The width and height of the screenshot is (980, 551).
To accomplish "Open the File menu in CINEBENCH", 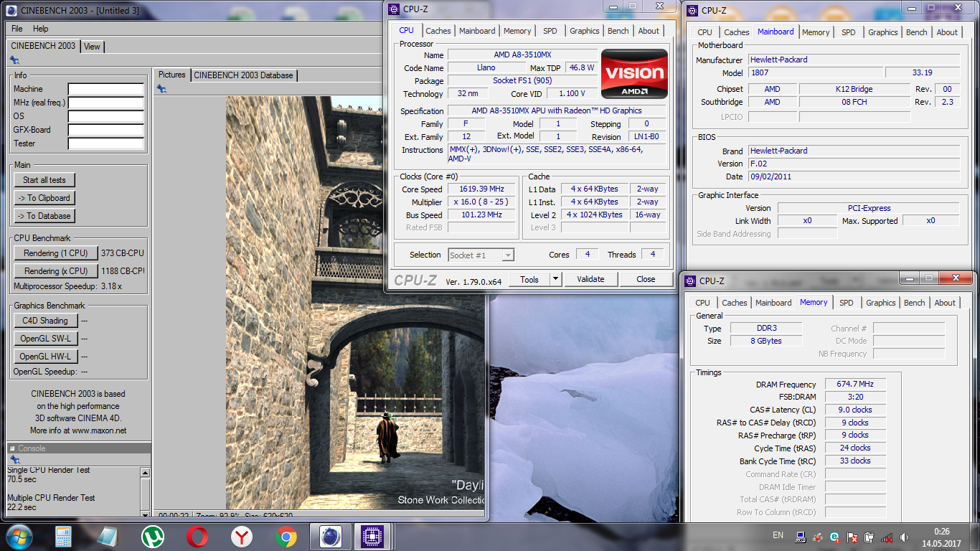I will tap(17, 29).
